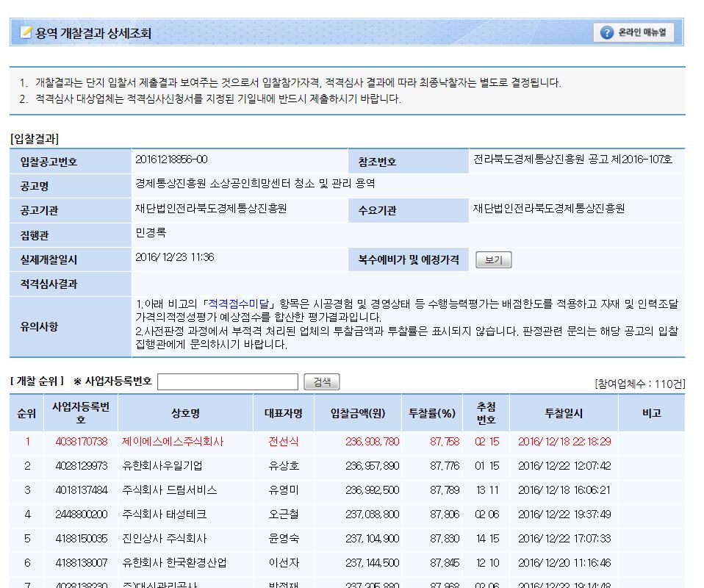Select company 제이에스에스주식회사 in rank 1
The width and height of the screenshot is (704, 588).
(173, 442)
